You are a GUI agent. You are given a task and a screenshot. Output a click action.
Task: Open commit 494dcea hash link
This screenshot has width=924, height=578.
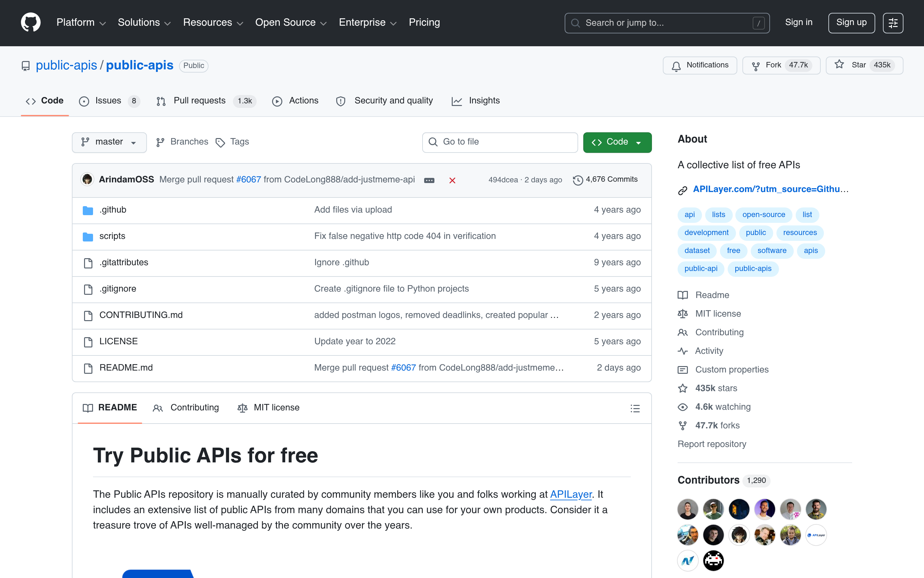[503, 180]
